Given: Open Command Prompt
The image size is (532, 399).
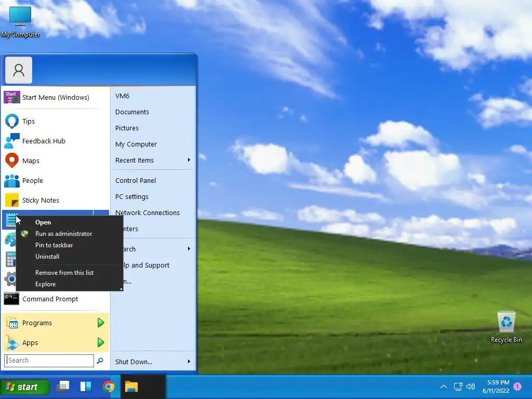Looking at the screenshot, I should (x=56, y=299).
